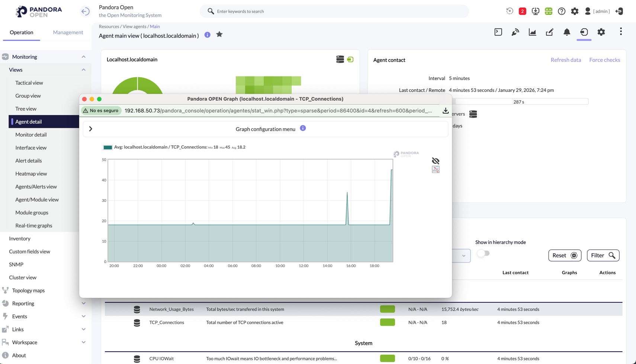Switch to the Management tab
The height and width of the screenshot is (364, 636).
68,32
